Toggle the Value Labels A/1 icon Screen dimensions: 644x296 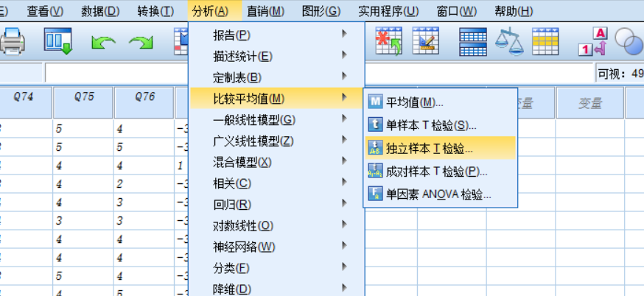coord(592,41)
